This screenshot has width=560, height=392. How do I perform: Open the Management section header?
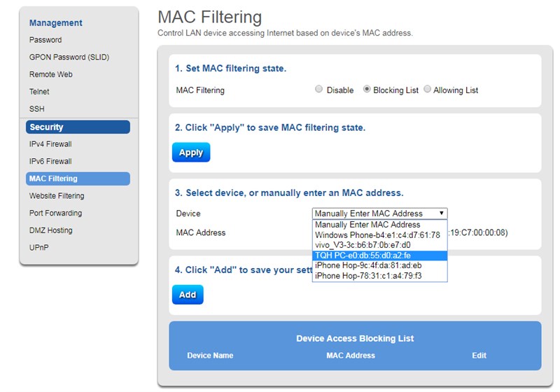[56, 23]
